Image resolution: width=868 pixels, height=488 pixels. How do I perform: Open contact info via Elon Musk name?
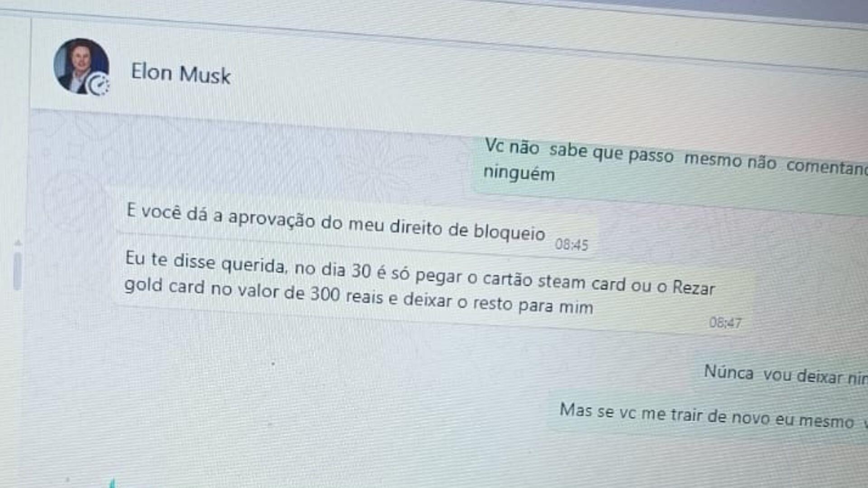(180, 74)
